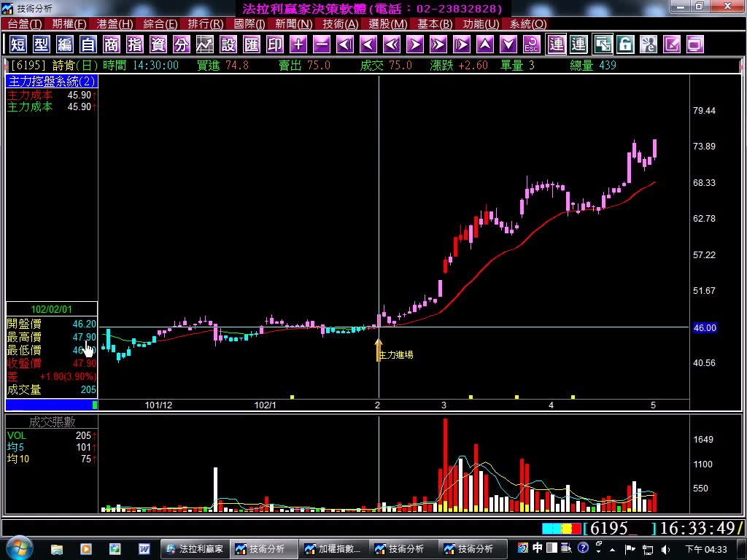Click the up arrow toolbar icon
The image size is (747, 560).
tap(485, 44)
